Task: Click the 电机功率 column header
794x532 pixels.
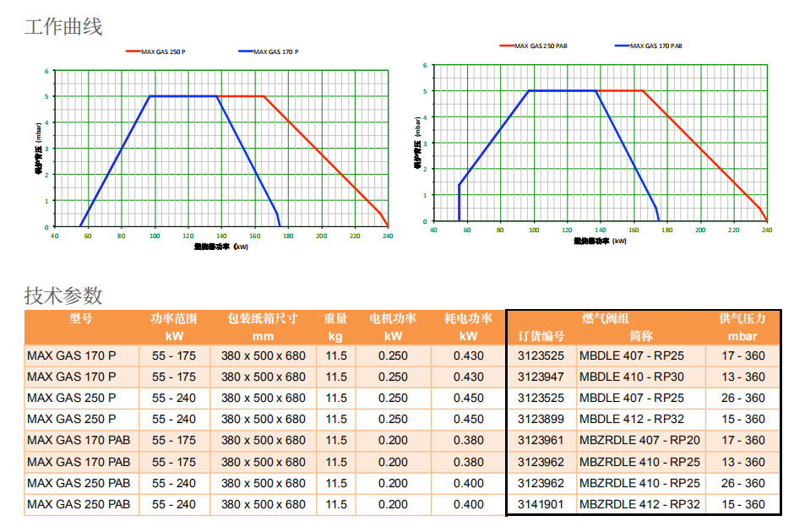Action: tap(393, 318)
